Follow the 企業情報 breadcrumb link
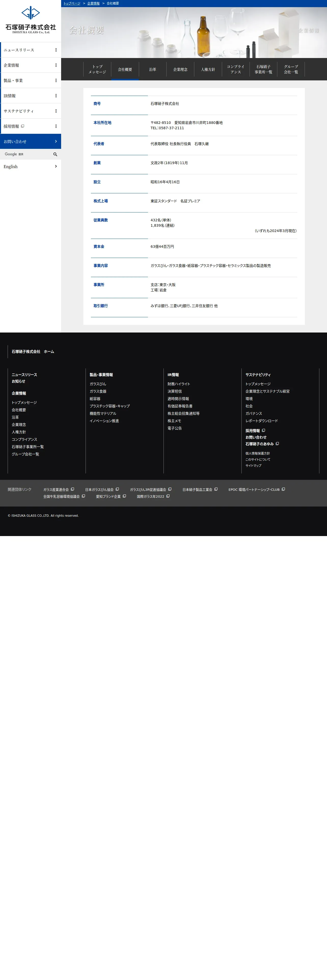The height and width of the screenshot is (980, 327). click(x=93, y=3)
